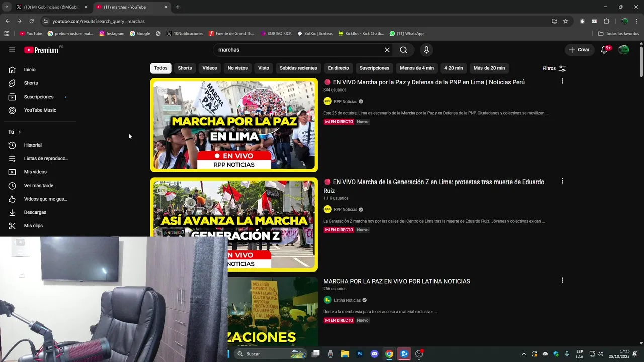Select the Menos de 4 min chip
Viewport: 644px width, 362px height.
point(417,68)
